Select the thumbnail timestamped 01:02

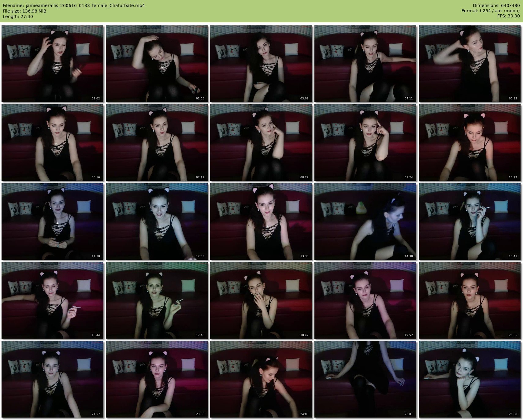coord(52,63)
